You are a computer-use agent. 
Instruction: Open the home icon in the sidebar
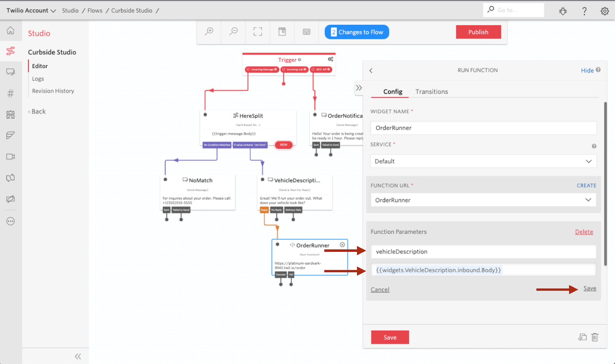click(11, 30)
